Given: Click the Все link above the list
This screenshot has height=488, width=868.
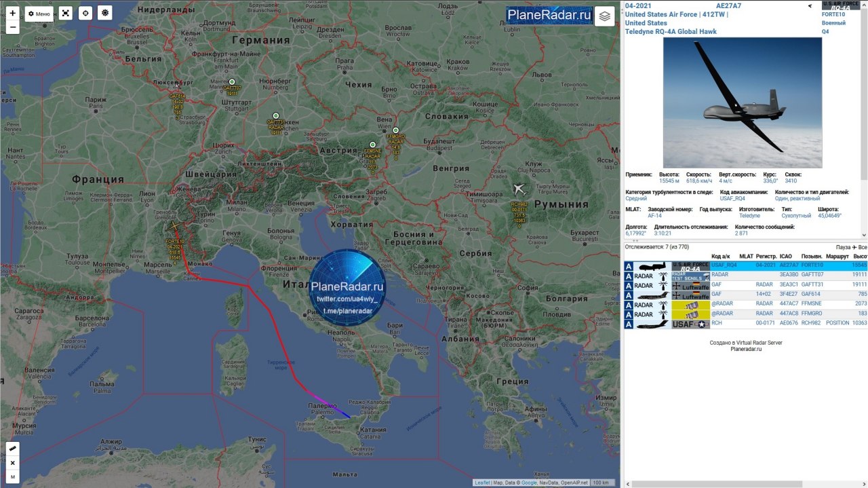Looking at the screenshot, I should tap(863, 248).
